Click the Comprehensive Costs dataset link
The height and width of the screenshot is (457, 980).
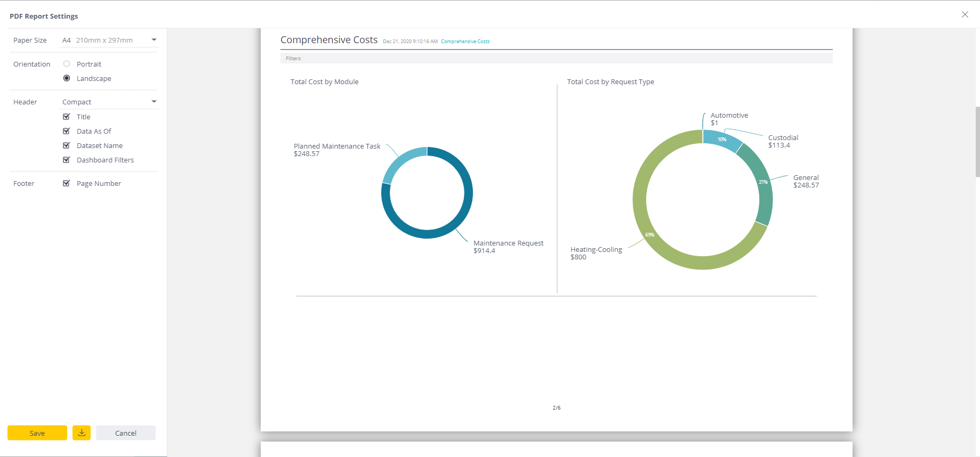pyautogui.click(x=465, y=42)
